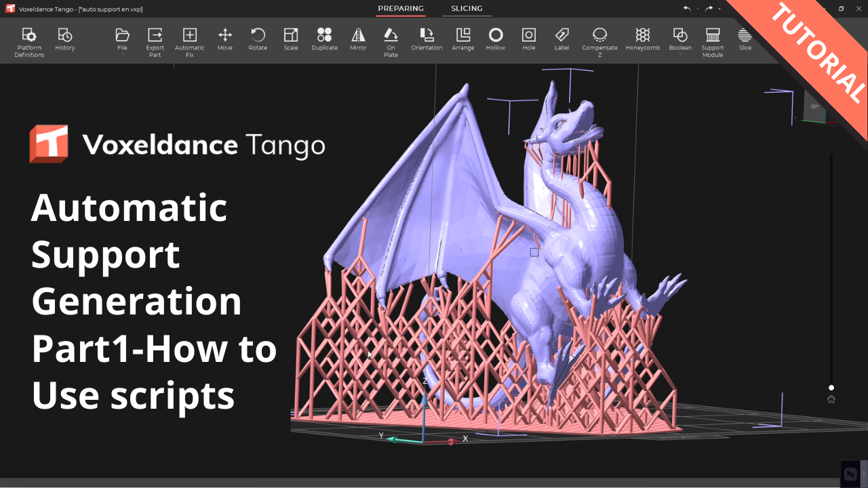The width and height of the screenshot is (868, 488).
Task: Click the small square marker on the dragon
Action: point(534,252)
